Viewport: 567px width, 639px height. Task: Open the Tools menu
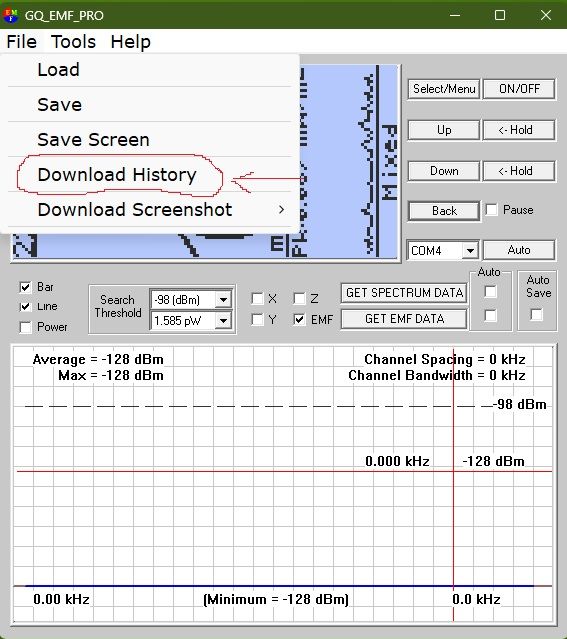click(x=73, y=42)
